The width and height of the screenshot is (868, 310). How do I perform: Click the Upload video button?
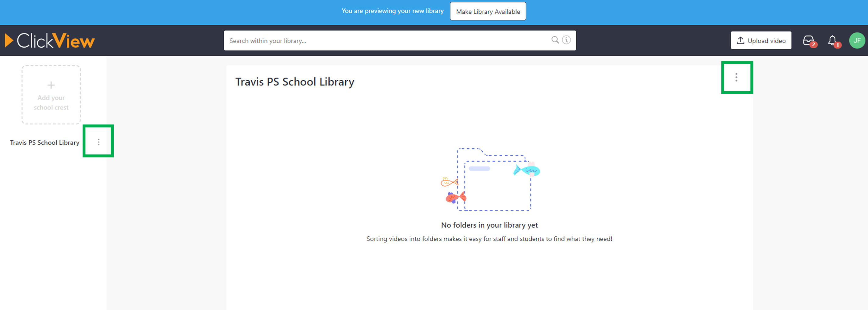(x=760, y=41)
